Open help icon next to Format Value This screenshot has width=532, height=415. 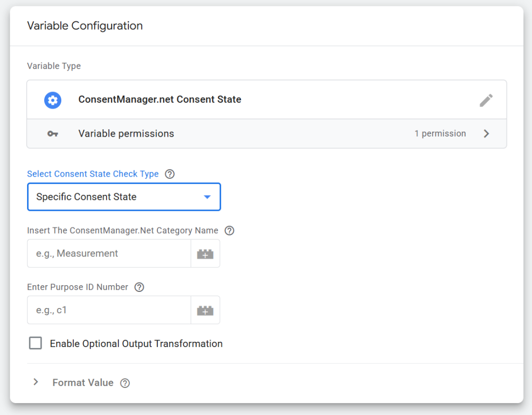coord(125,383)
